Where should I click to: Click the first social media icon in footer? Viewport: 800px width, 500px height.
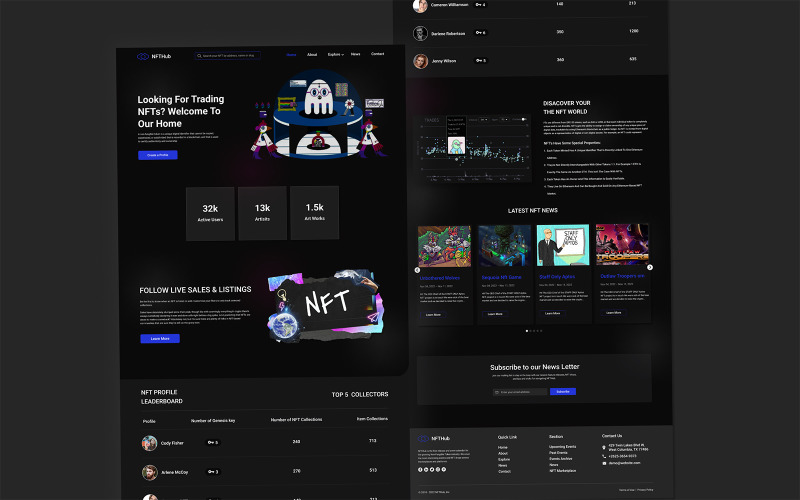(420, 468)
